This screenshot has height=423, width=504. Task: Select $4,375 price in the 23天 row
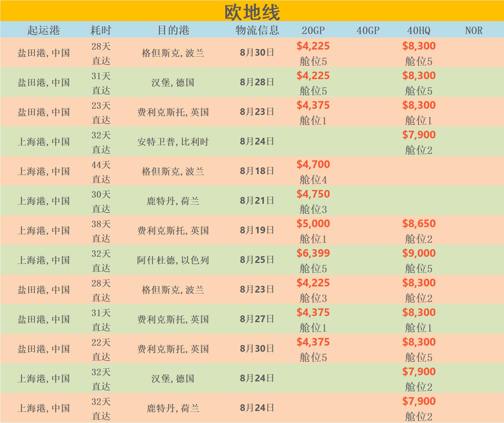313,105
